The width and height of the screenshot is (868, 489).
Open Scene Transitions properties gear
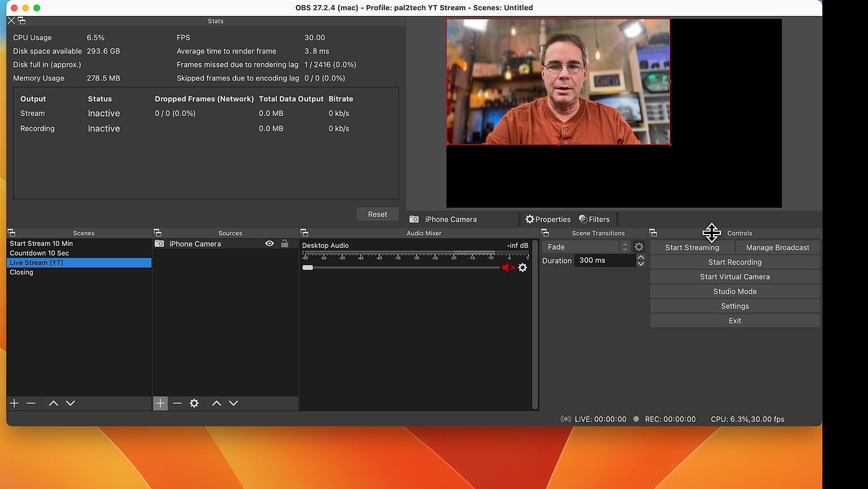point(639,247)
